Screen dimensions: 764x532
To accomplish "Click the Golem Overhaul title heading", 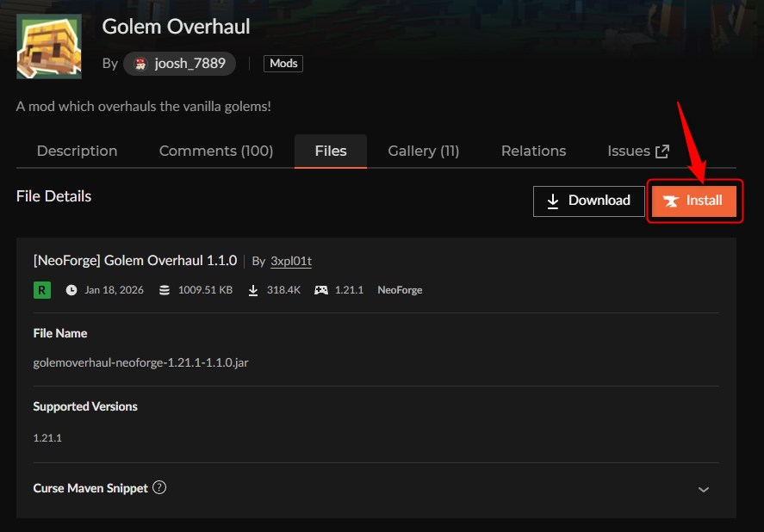I will click(x=176, y=27).
